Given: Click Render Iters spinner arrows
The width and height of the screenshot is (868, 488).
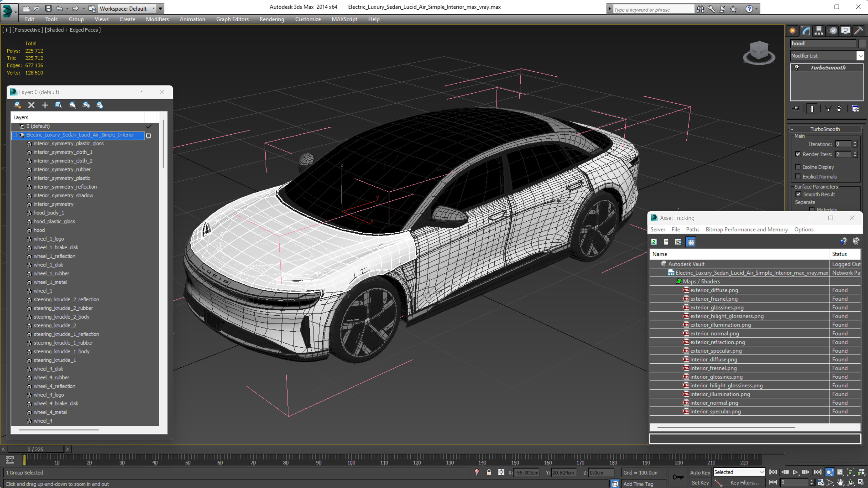Looking at the screenshot, I should point(855,154).
